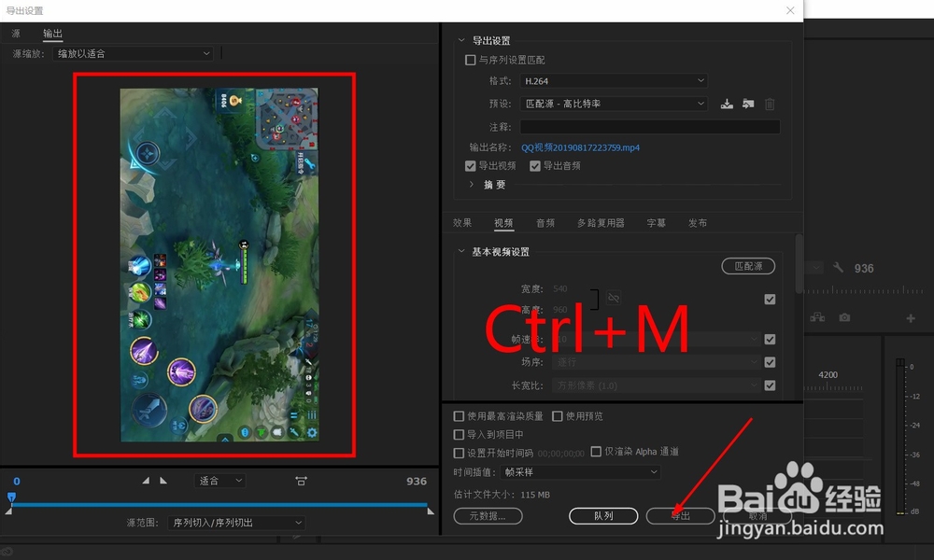Click the settings panel vertical scrollbar
934x560 pixels.
[x=799, y=263]
